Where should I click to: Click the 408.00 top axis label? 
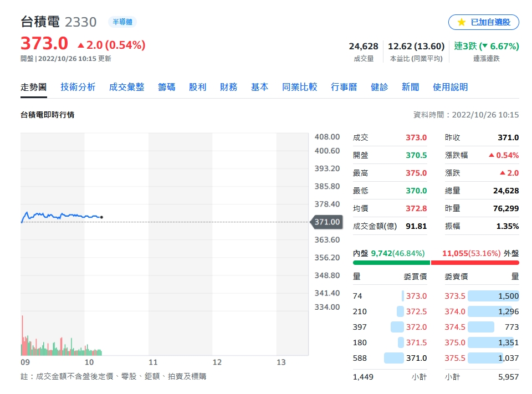[327, 137]
